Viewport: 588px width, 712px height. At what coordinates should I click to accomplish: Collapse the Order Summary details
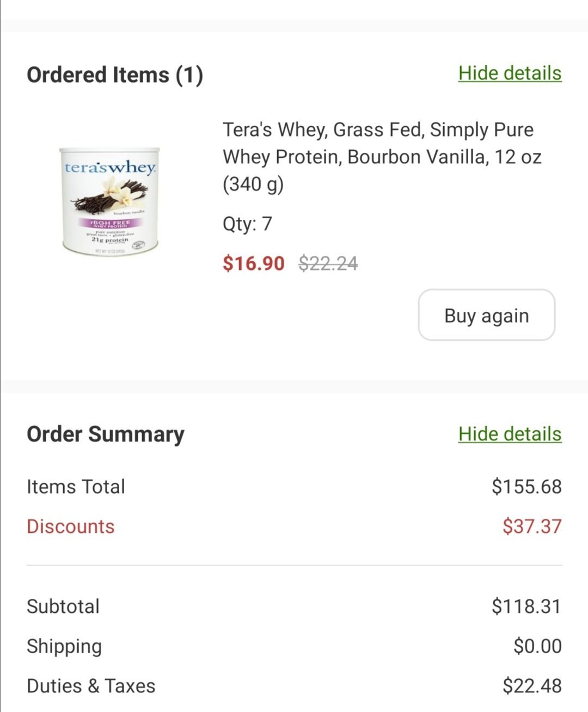[x=510, y=434]
